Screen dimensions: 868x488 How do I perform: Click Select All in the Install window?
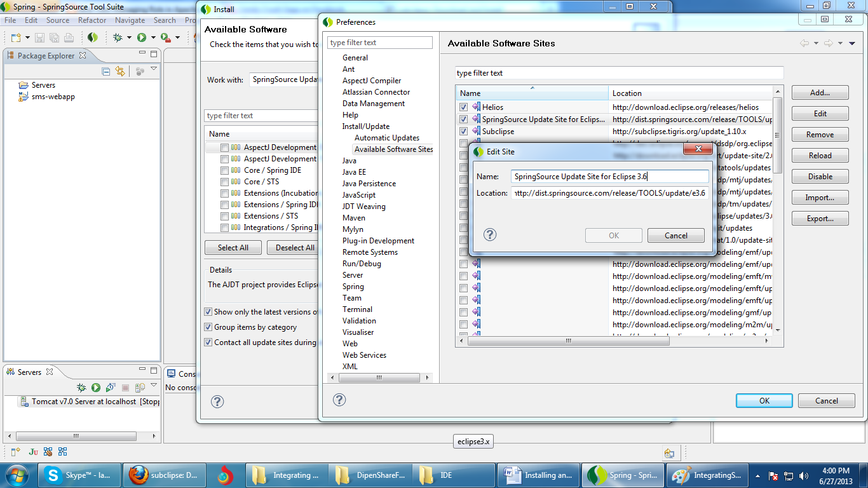(233, 248)
